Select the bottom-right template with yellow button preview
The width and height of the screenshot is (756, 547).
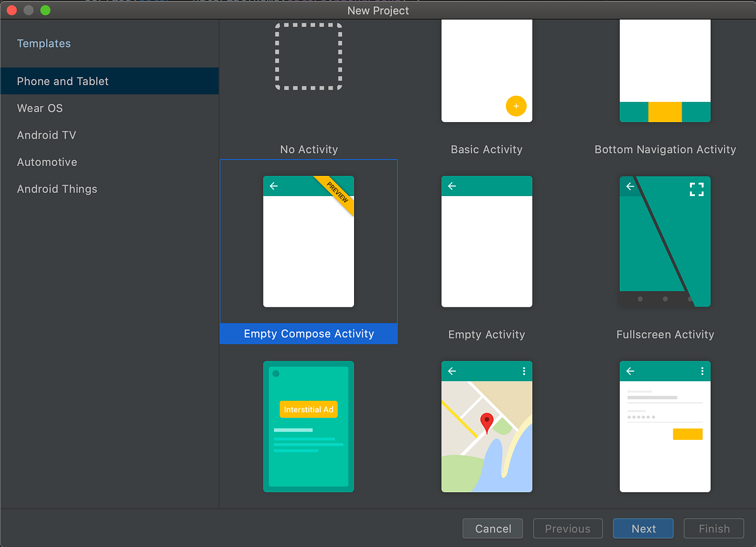(x=665, y=427)
